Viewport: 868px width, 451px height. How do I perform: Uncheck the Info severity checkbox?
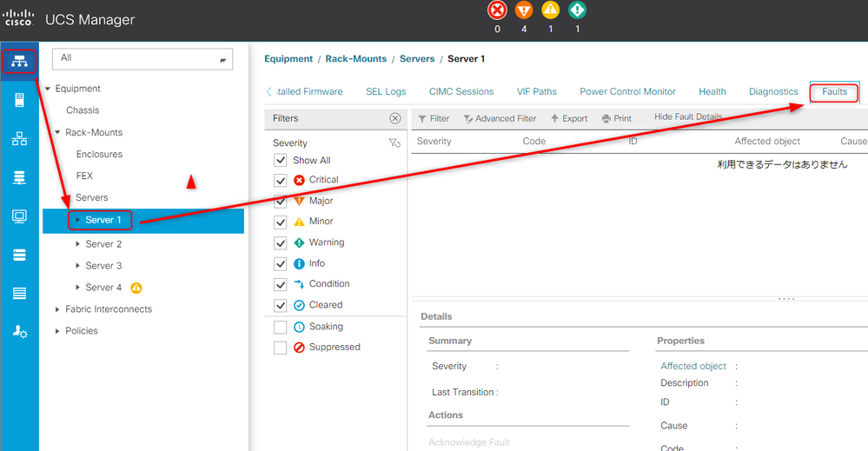pos(280,264)
